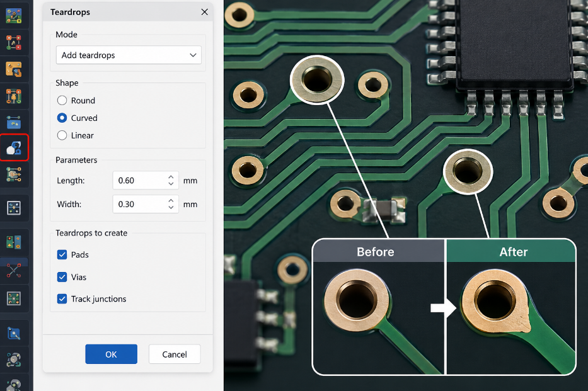Select the icon with orange nodes and vertical tracks
Screen dimensions: 588x391
tap(14, 96)
